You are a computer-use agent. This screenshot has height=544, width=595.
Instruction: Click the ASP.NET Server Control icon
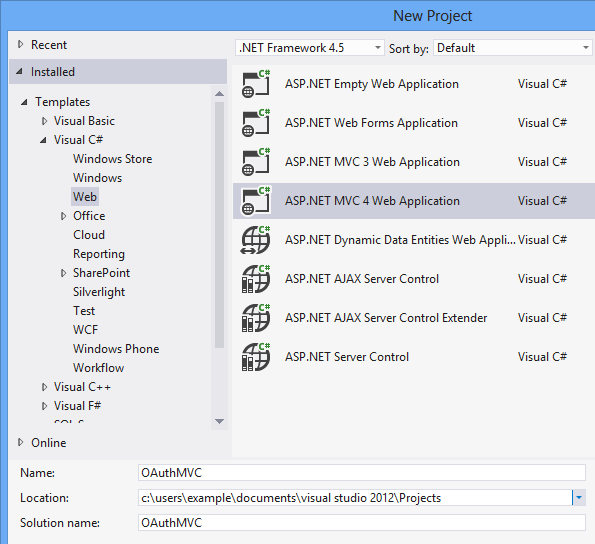click(256, 357)
